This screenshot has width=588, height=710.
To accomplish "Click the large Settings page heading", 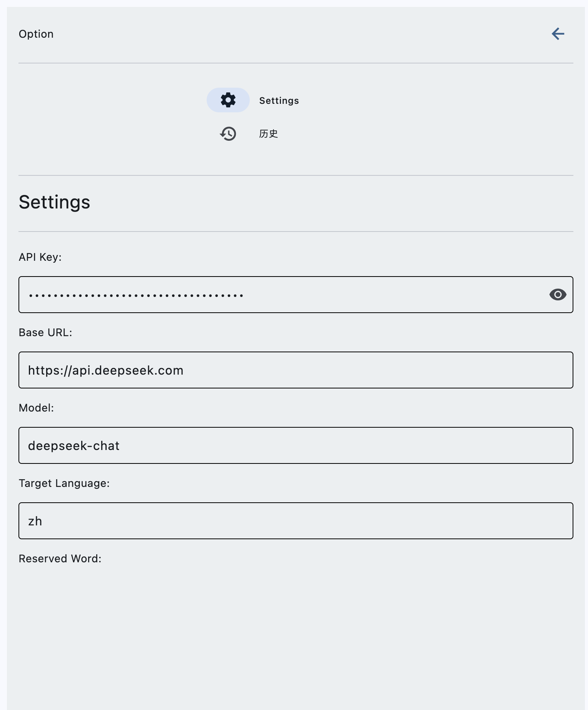I will (x=55, y=202).
